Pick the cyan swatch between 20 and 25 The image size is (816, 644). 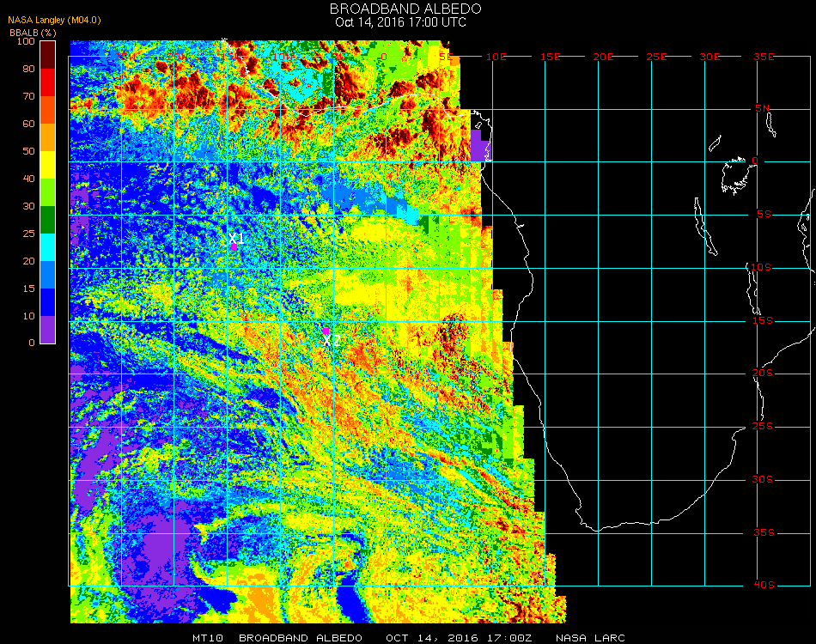point(48,247)
